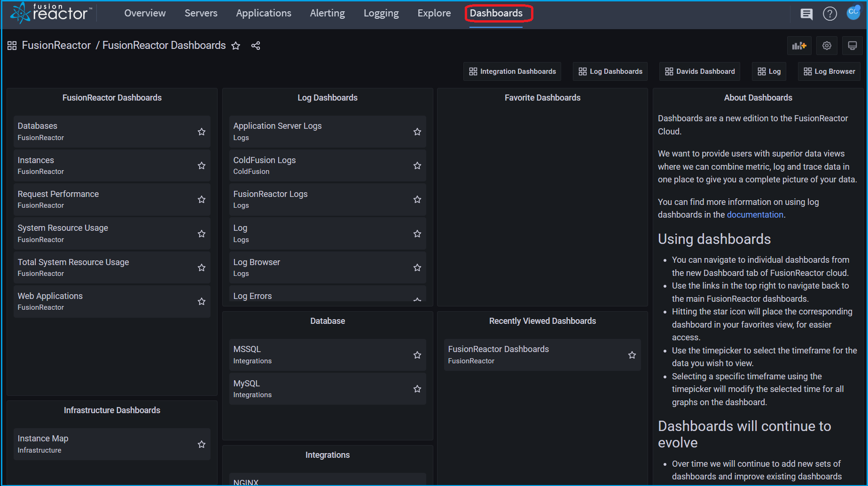Click the Integrations panel title
This screenshot has width=868, height=486.
pyautogui.click(x=328, y=455)
